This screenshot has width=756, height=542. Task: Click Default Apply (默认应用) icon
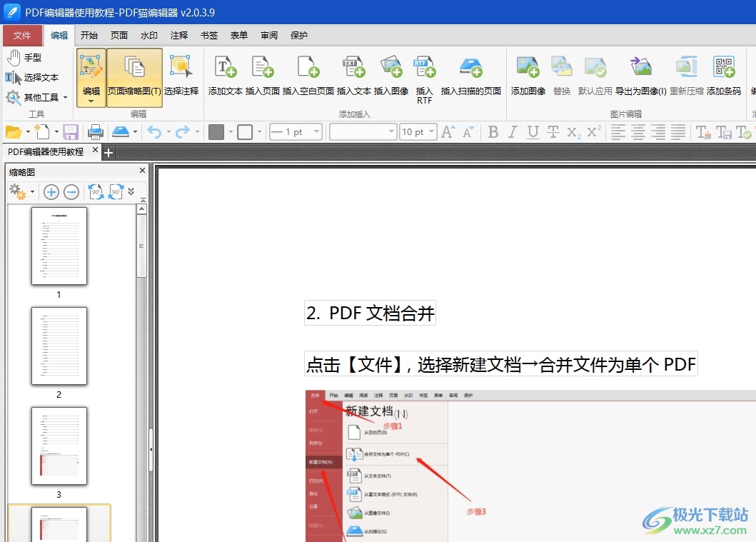click(595, 75)
